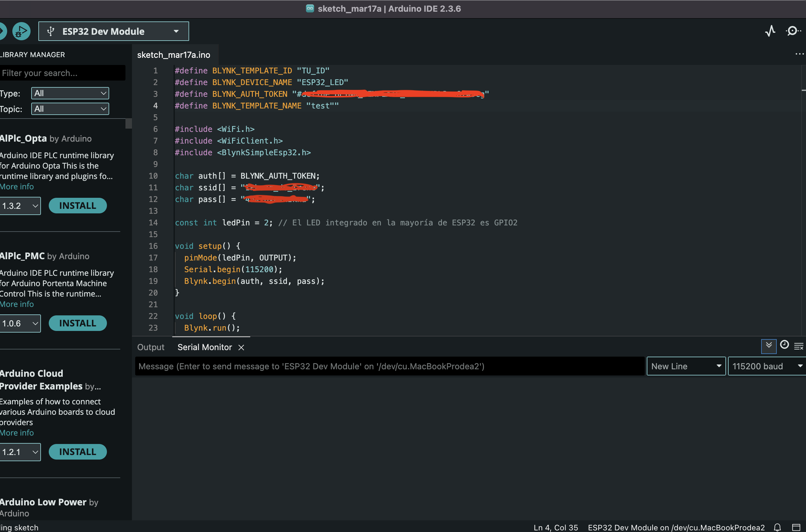Install the AlPlc_Opta library

point(77,206)
